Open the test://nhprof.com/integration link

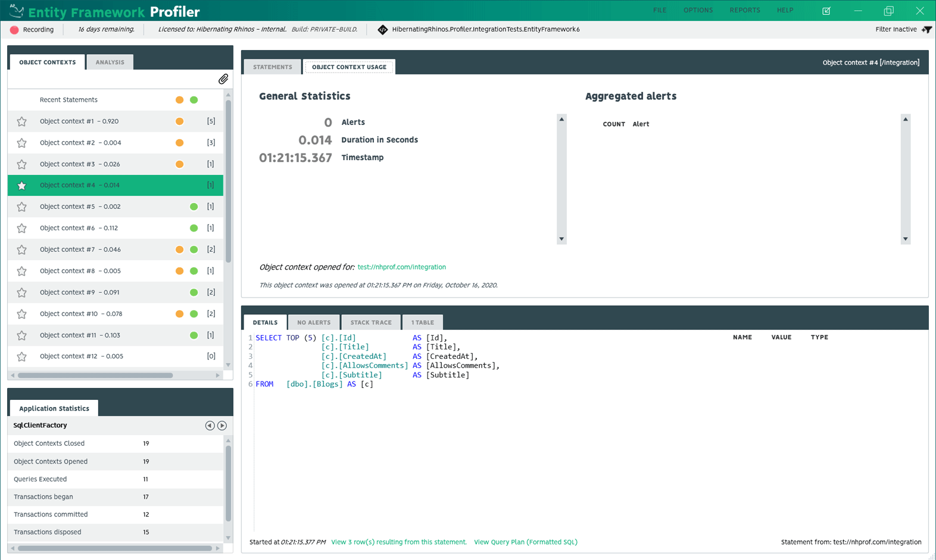click(x=402, y=267)
